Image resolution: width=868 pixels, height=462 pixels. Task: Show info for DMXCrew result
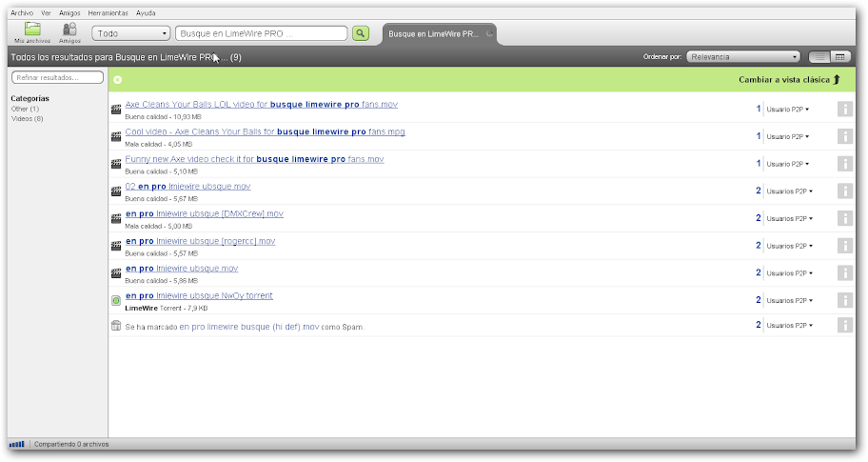[x=845, y=218]
